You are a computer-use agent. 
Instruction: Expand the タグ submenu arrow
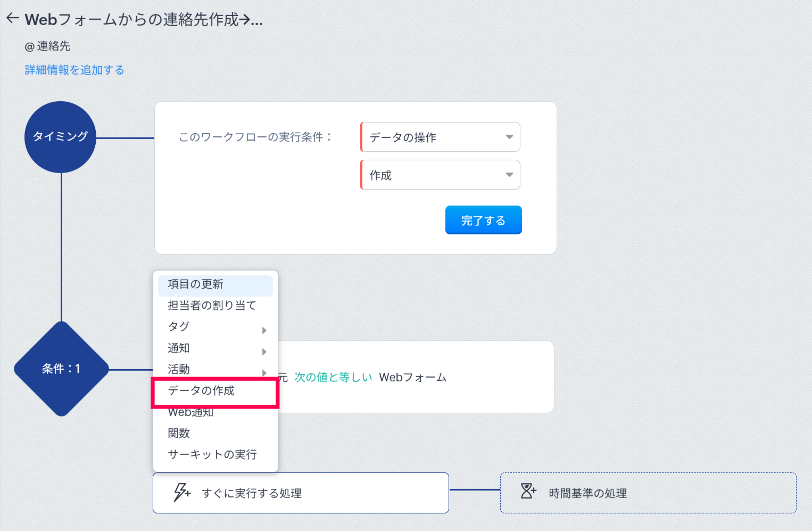[264, 330]
